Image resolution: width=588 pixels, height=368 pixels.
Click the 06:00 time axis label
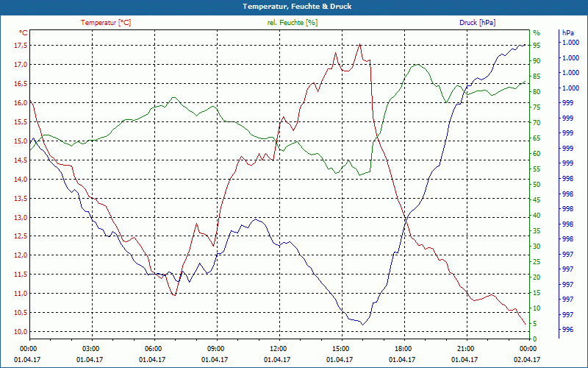[152, 348]
